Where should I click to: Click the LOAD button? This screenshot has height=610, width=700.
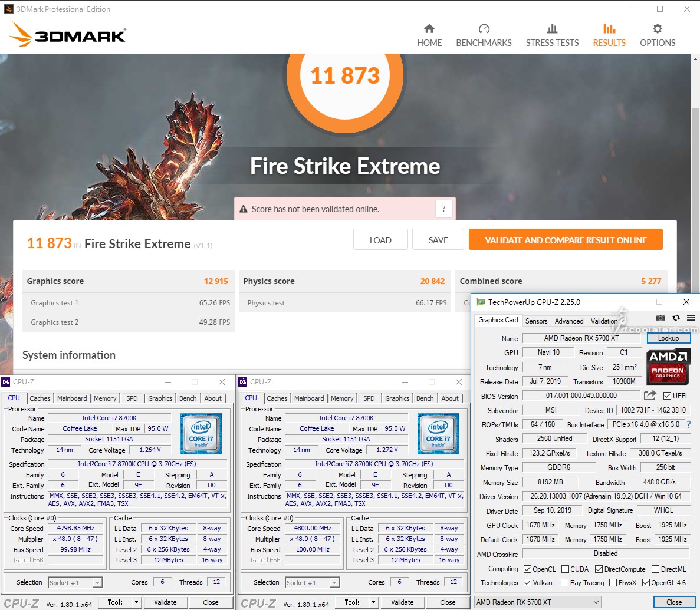click(380, 240)
